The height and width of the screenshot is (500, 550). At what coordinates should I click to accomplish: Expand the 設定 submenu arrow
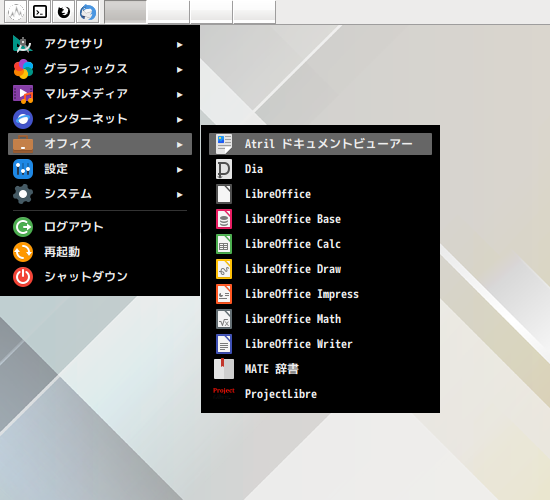pyautogui.click(x=180, y=170)
